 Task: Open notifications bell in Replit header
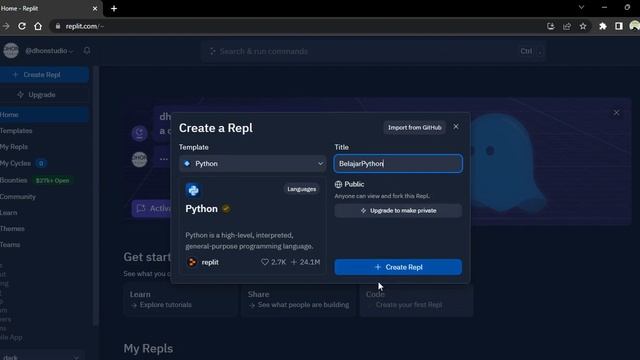(x=87, y=51)
